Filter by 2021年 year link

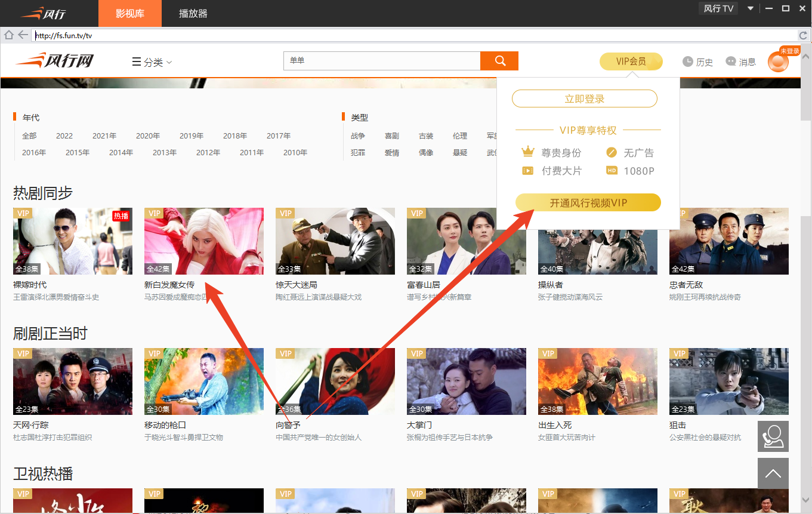104,136
